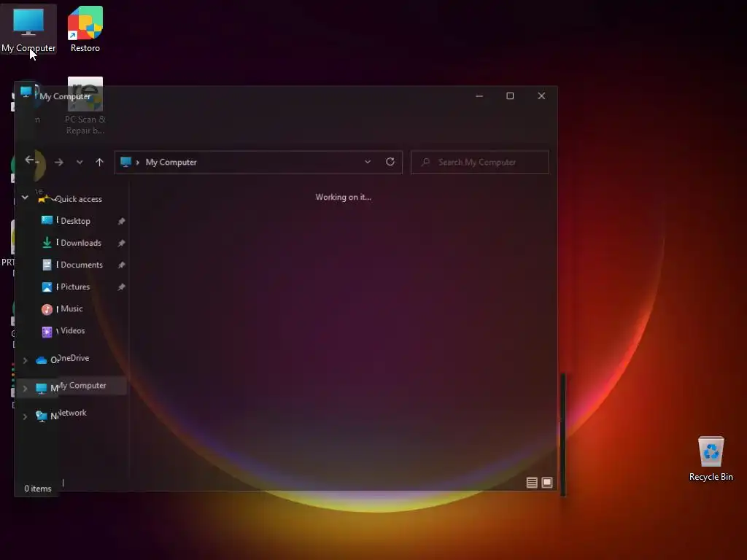
Task: Close the My Computer window
Action: click(x=541, y=96)
